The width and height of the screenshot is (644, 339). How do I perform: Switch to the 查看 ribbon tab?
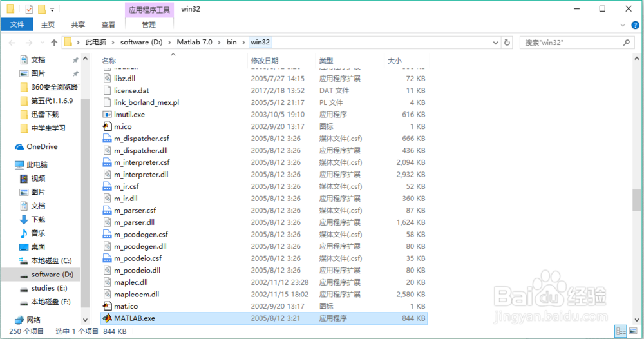point(108,24)
